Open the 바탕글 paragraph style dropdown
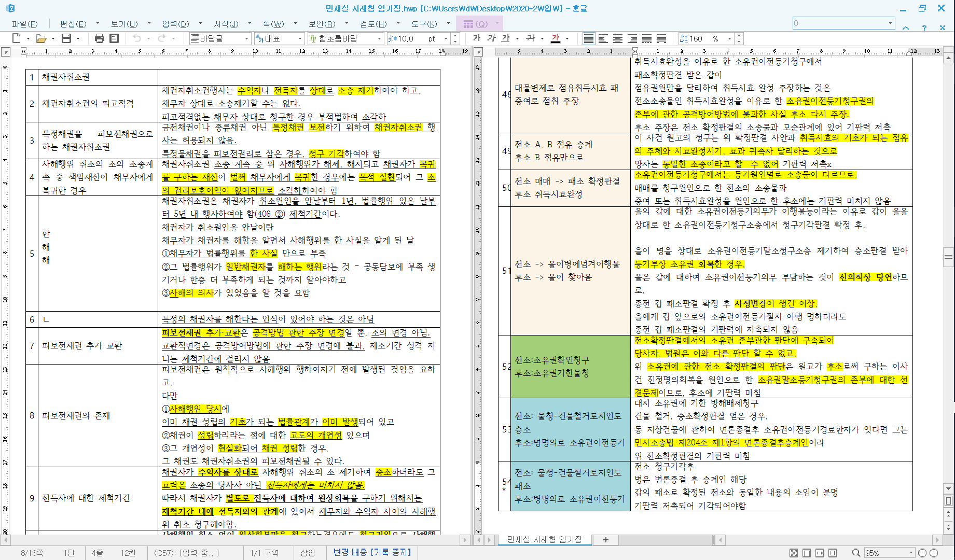 click(x=246, y=38)
